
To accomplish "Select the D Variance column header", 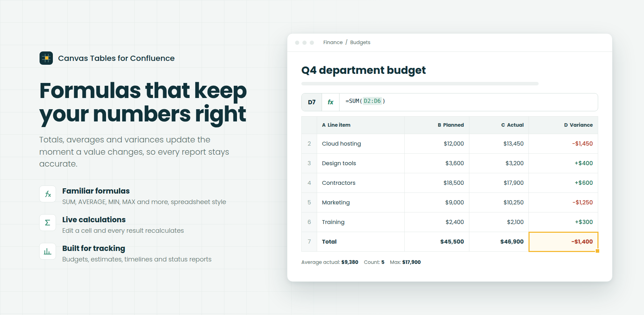I will click(563, 125).
